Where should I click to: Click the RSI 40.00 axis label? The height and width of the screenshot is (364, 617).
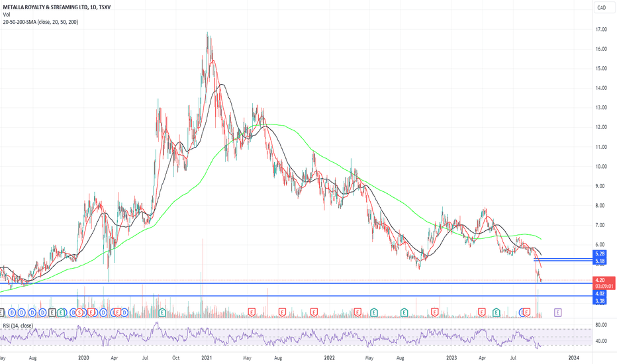click(x=601, y=341)
